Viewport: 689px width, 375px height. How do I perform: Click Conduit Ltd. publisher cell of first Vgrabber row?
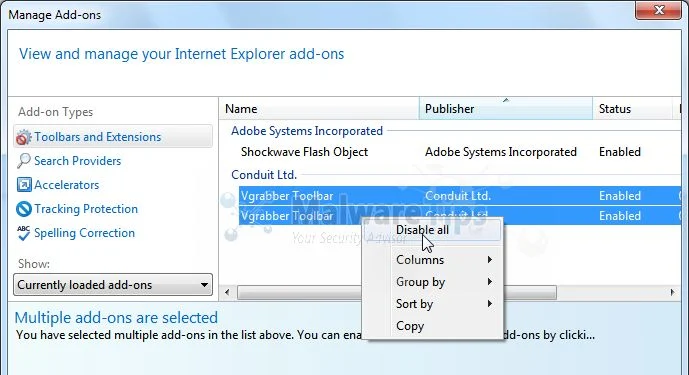[x=458, y=196]
